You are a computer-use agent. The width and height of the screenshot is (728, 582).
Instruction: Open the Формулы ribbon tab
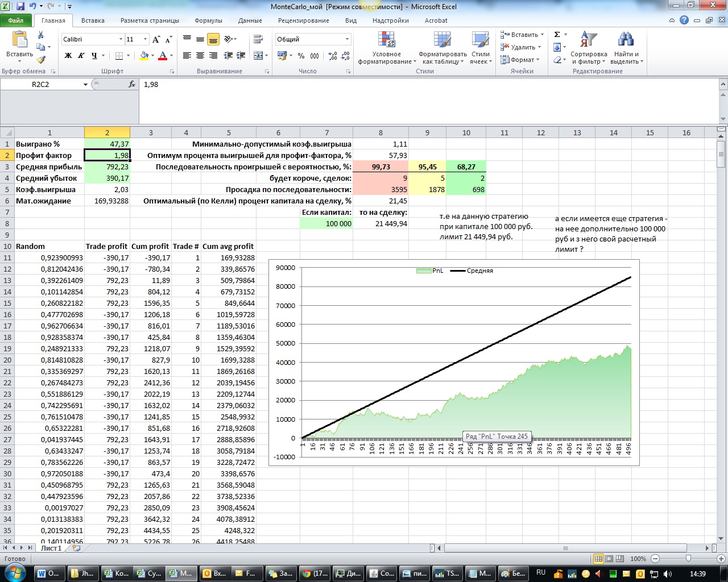(208, 20)
